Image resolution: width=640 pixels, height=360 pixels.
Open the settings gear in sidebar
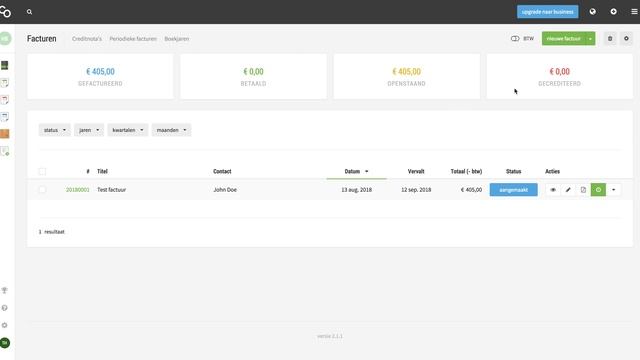pyautogui.click(x=4, y=325)
